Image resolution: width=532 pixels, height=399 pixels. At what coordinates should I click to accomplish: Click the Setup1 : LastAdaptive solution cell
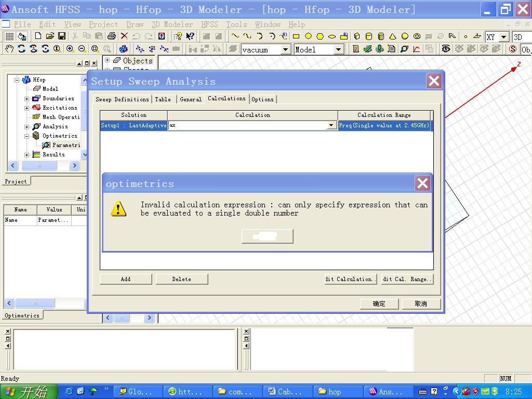click(x=134, y=126)
